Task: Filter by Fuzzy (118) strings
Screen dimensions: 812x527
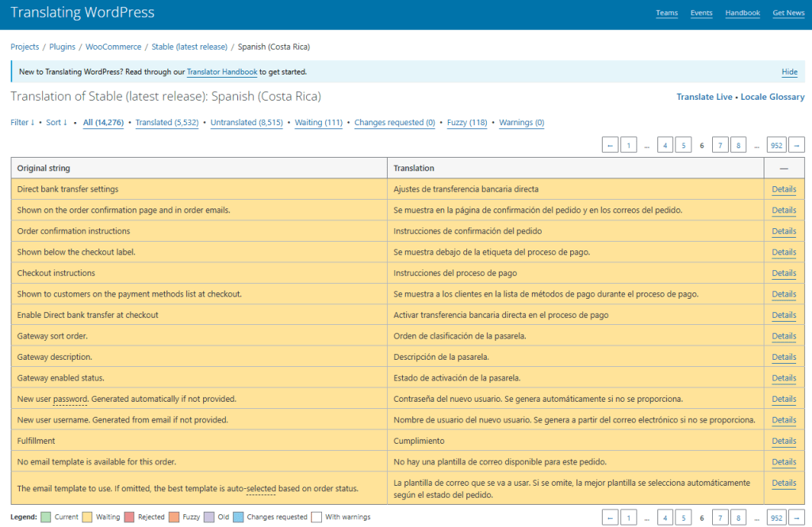Action: pos(466,123)
